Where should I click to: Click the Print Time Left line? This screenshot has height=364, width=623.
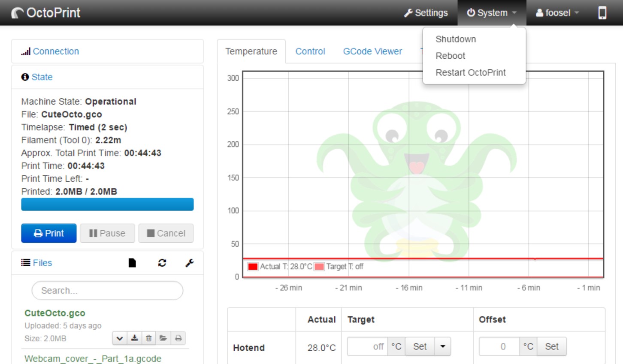tap(55, 179)
